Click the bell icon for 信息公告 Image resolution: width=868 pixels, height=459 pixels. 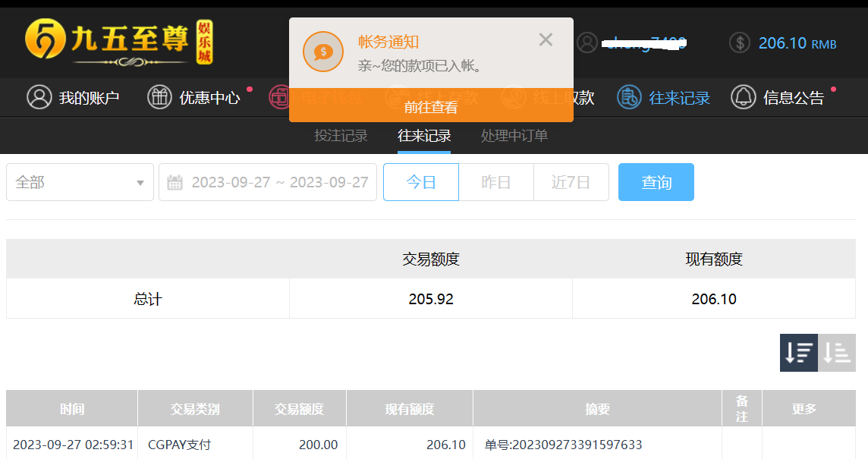point(744,97)
